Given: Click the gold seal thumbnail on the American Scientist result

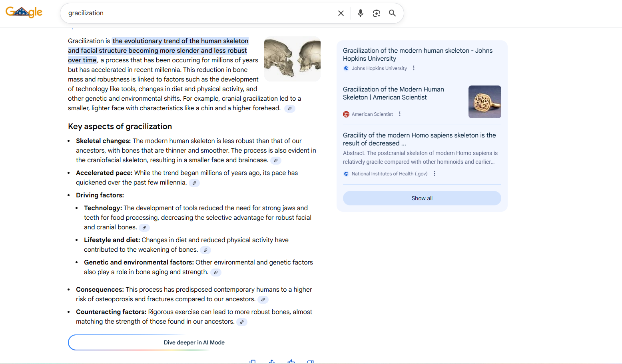Looking at the screenshot, I should pyautogui.click(x=484, y=101).
